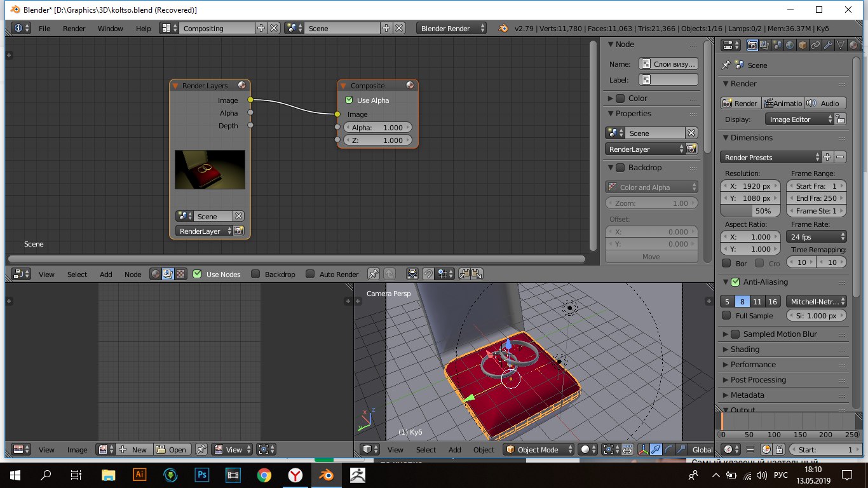Open the World properties tab (globe icon)
The height and width of the screenshot is (488, 868).
[x=790, y=45]
